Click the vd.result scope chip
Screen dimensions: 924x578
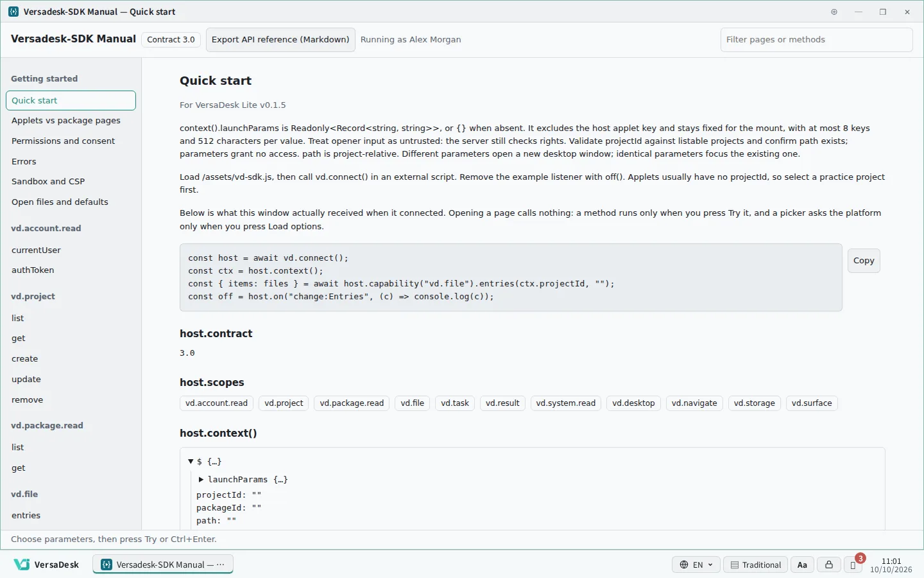click(x=502, y=403)
